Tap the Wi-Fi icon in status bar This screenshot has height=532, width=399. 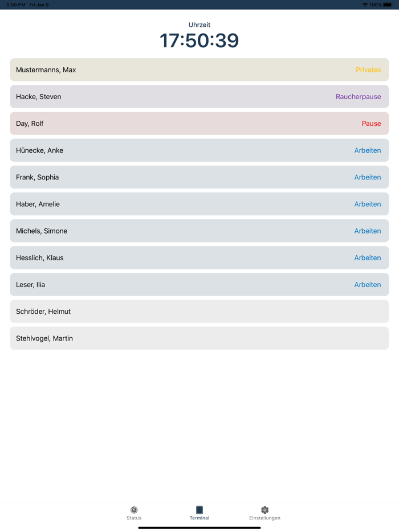tap(365, 5)
